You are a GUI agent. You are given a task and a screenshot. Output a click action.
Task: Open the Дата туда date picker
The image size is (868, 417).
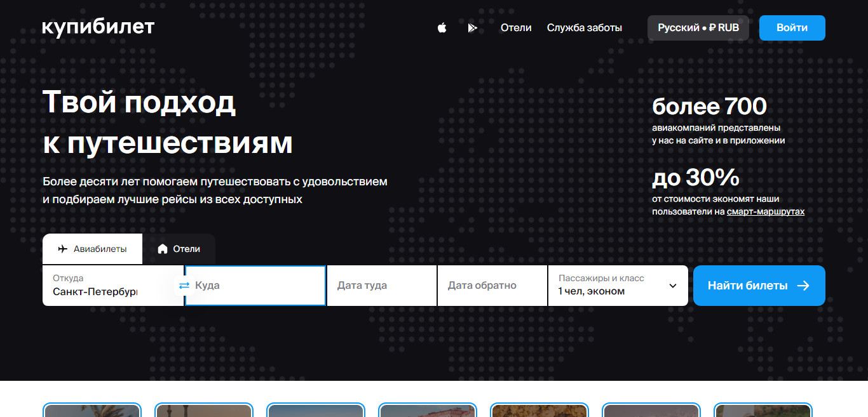[382, 286]
